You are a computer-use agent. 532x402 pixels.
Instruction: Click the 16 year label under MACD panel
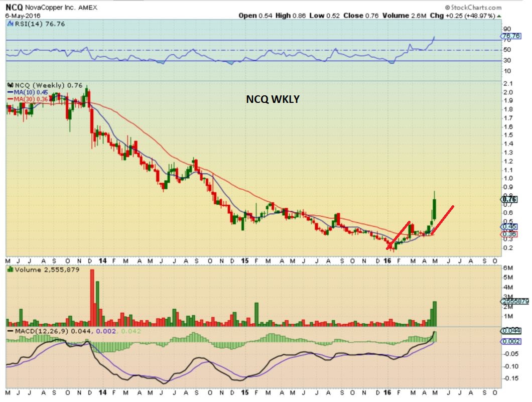pos(387,392)
